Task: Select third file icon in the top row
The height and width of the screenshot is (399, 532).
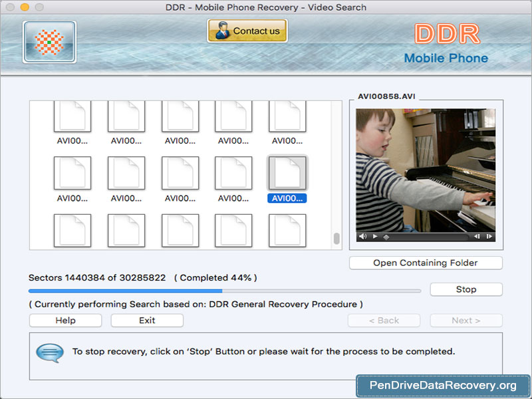Action: (x=180, y=116)
